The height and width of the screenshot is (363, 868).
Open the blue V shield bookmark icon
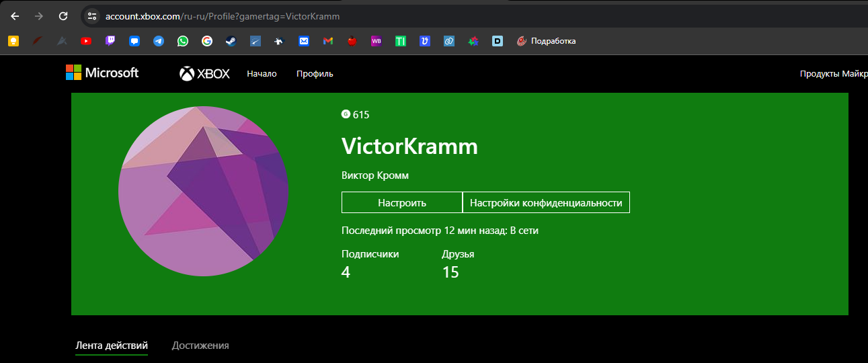[425, 41]
